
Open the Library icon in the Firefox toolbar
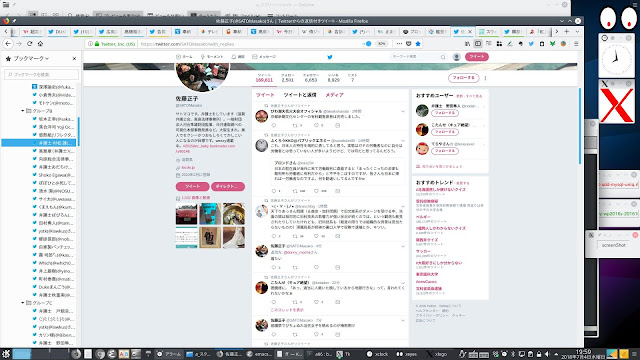(x=467, y=44)
